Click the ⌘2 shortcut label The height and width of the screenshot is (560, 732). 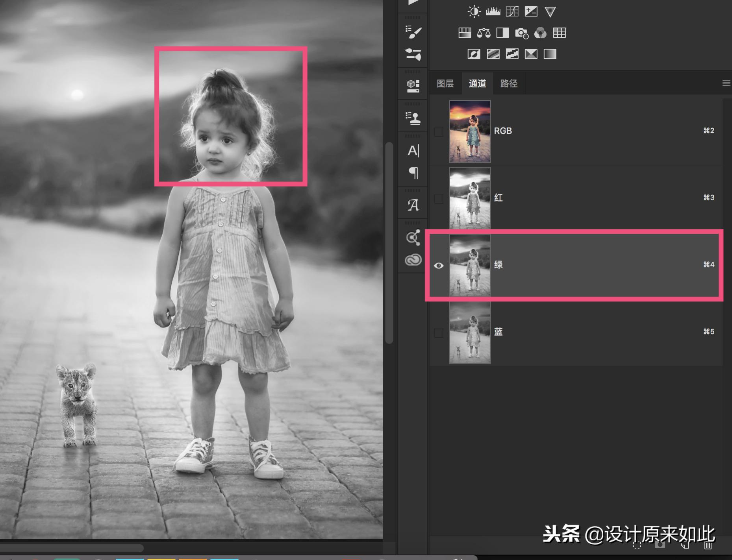(709, 131)
